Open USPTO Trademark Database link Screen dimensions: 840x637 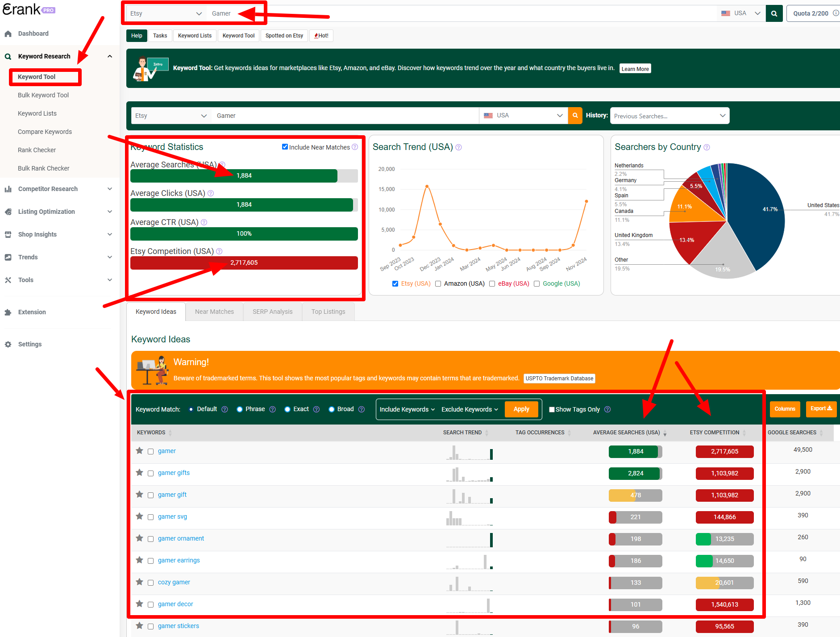[559, 379]
